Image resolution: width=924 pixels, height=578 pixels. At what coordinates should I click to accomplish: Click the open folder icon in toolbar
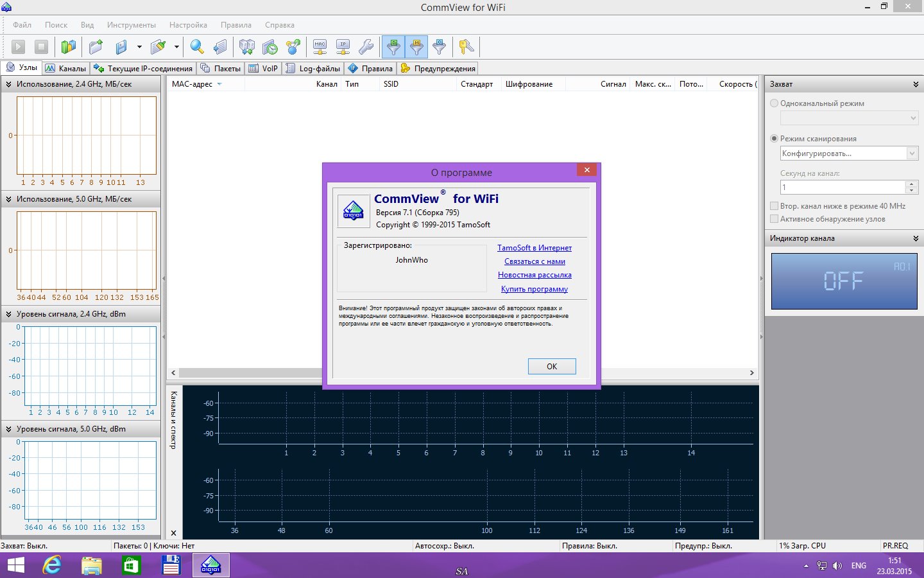click(x=96, y=47)
